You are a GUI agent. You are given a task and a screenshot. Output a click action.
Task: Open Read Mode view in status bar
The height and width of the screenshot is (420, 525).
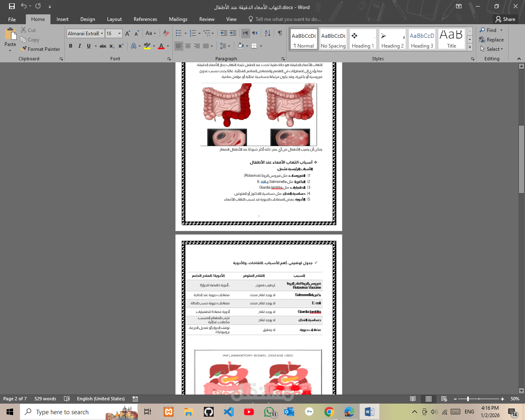point(413,399)
